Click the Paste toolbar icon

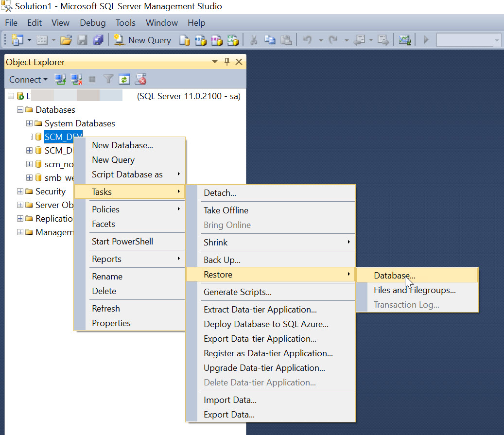pos(286,40)
